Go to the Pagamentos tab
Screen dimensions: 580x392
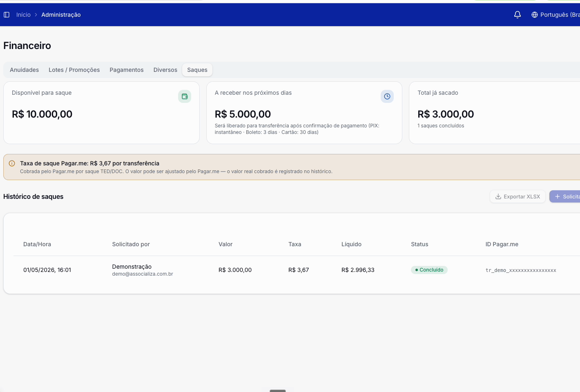click(x=127, y=70)
